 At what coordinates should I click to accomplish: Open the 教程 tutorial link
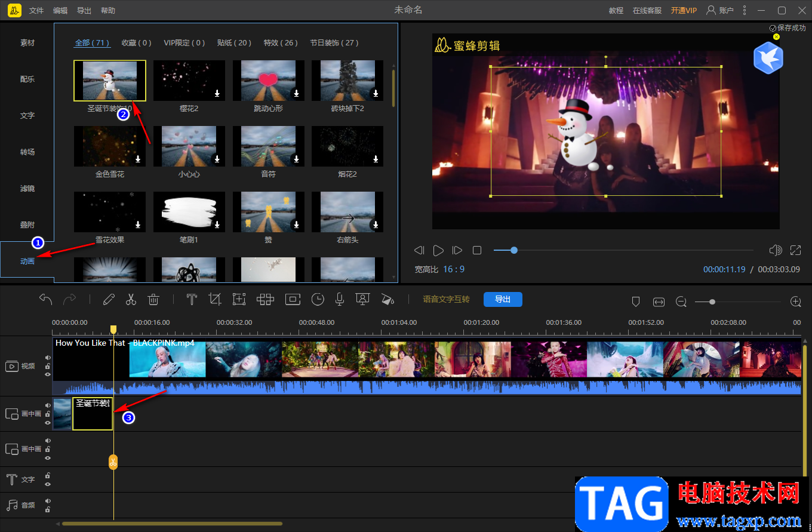click(x=616, y=11)
